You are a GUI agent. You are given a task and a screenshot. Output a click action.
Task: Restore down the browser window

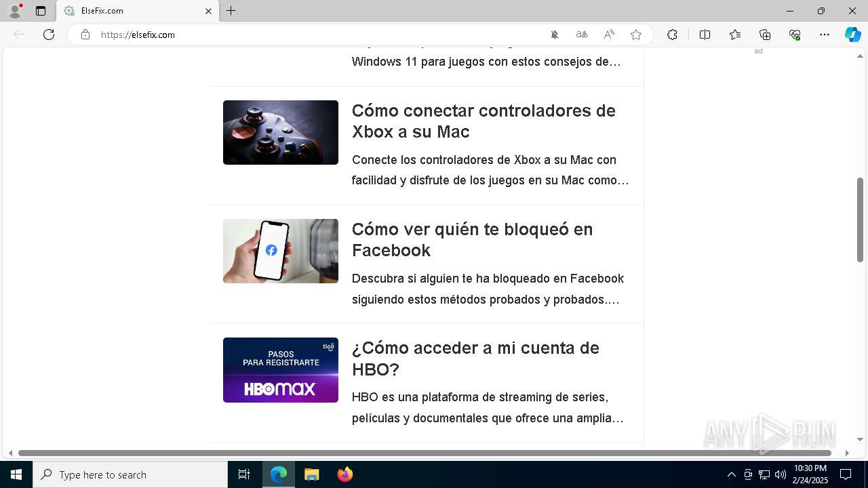click(x=821, y=11)
